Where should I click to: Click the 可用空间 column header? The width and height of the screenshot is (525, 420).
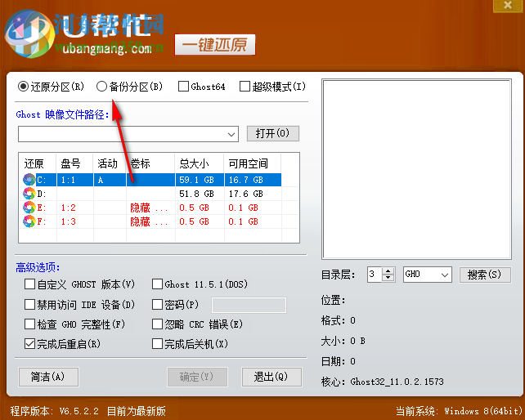pos(253,163)
